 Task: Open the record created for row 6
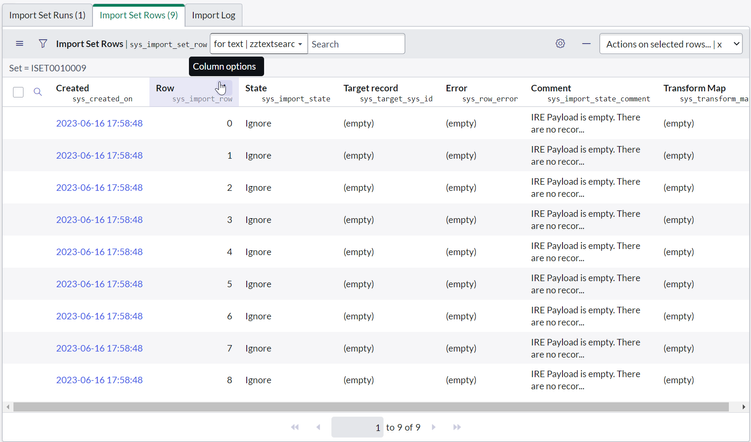pyautogui.click(x=99, y=316)
